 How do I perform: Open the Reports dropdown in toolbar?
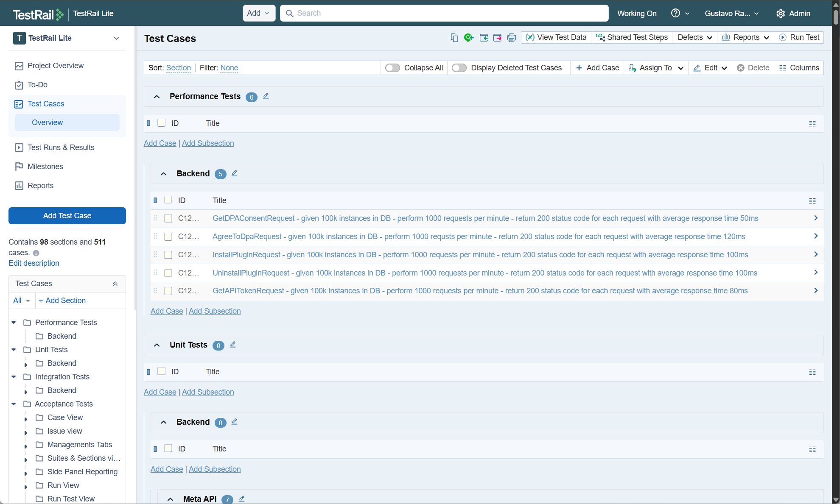pos(745,37)
